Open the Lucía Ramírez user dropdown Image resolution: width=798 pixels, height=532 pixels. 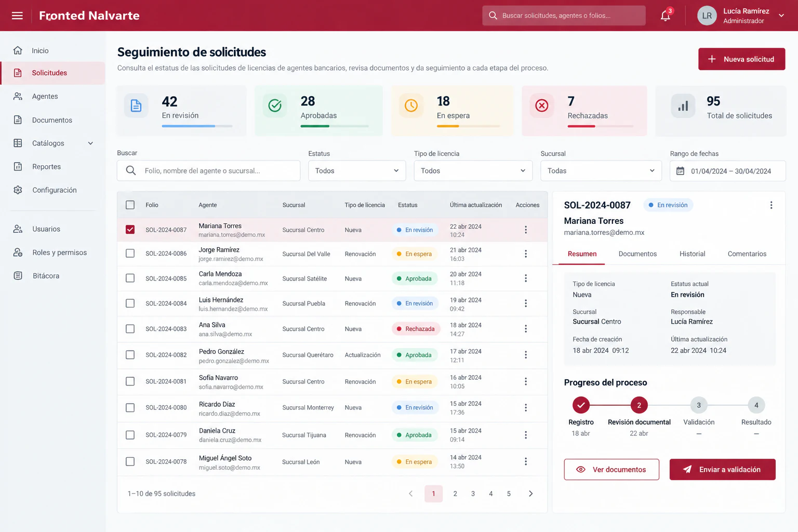click(x=781, y=16)
